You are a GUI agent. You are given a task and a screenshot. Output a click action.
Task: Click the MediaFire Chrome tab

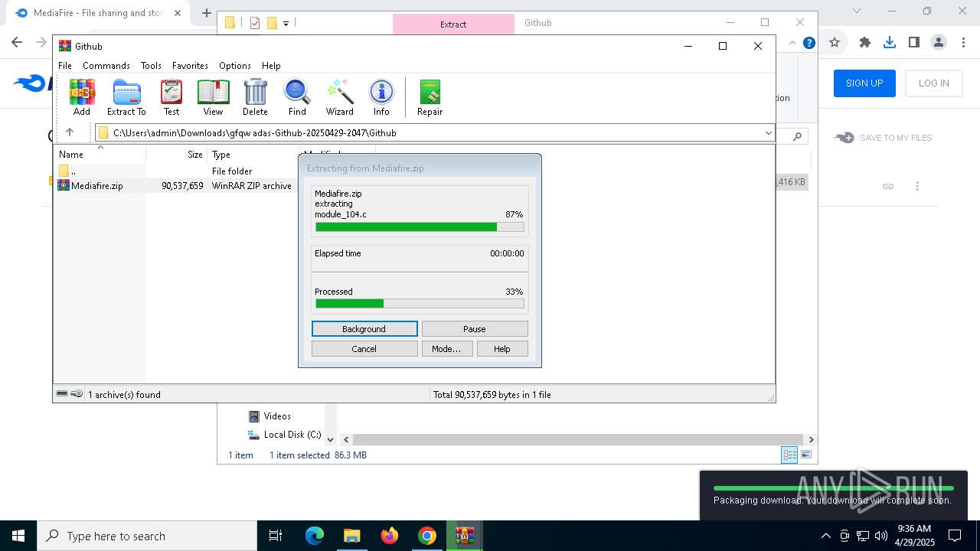coord(97,13)
